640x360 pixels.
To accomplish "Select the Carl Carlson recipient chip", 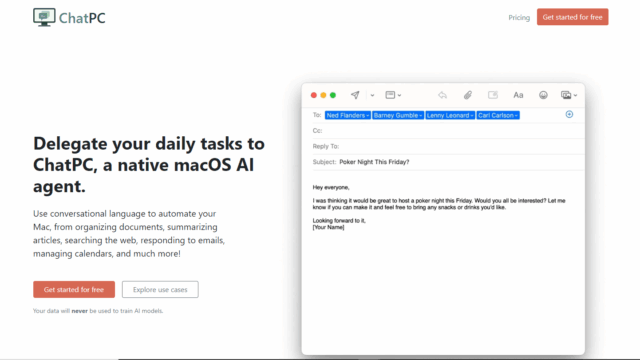I will 498,116.
